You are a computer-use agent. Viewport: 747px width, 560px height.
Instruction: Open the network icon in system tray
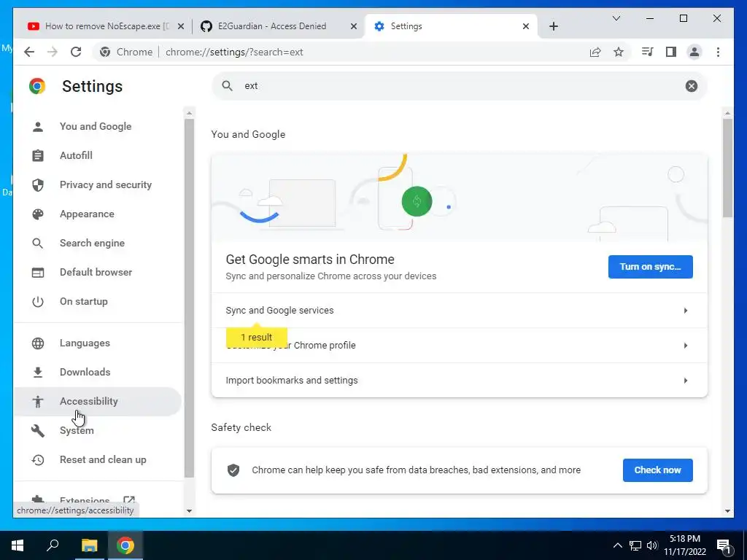point(635,545)
